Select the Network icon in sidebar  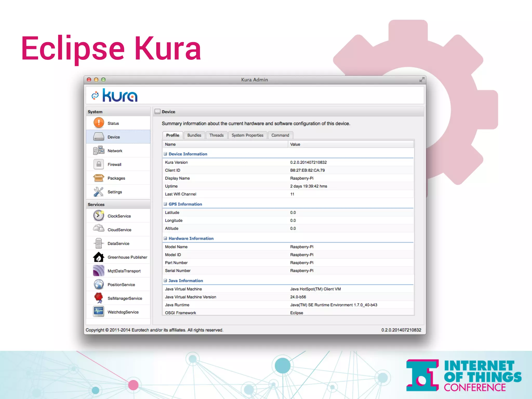99,150
